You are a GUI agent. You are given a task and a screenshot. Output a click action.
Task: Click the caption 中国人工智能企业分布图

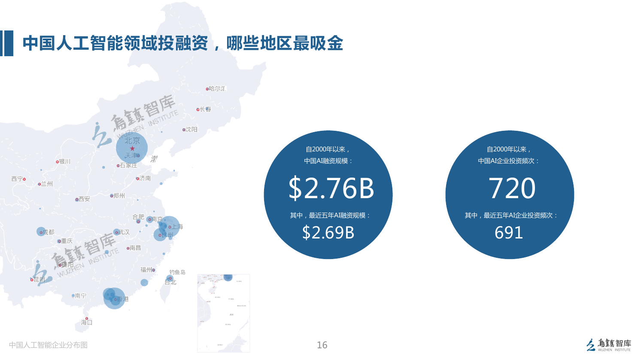click(48, 345)
